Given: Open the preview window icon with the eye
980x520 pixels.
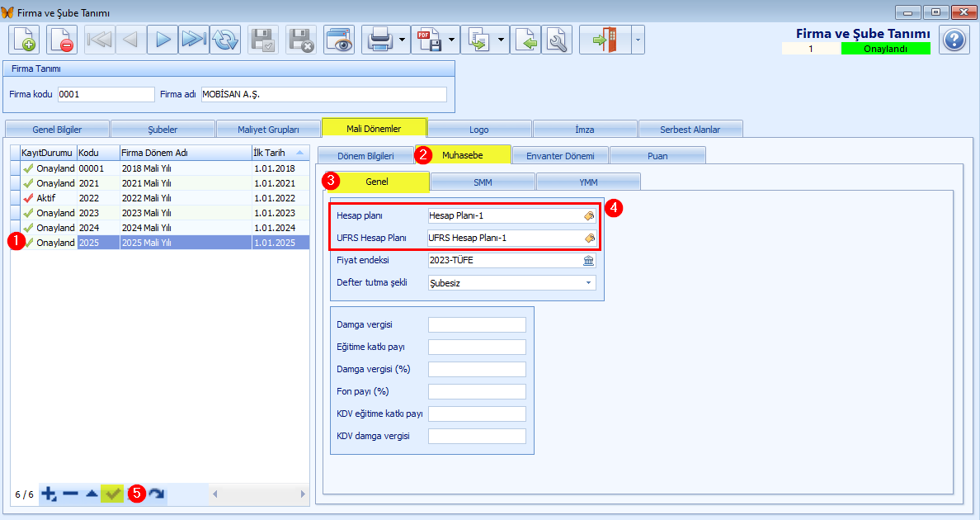Looking at the screenshot, I should coord(338,40).
